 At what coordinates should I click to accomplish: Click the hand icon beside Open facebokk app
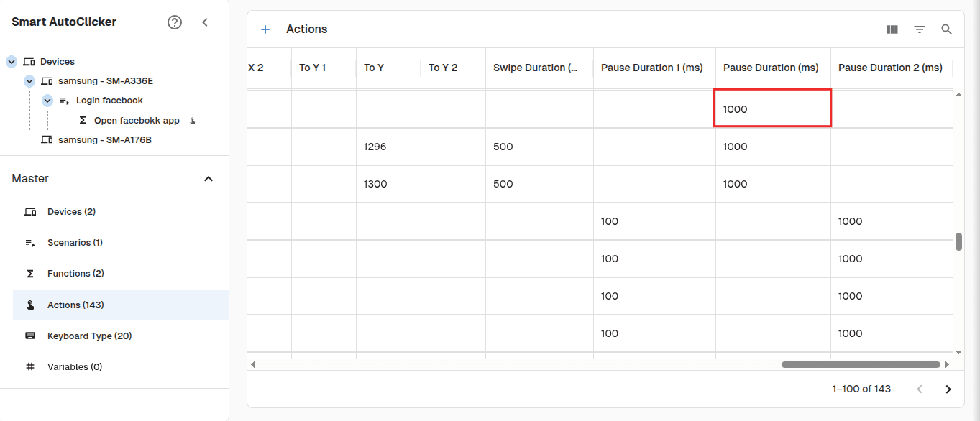(192, 120)
